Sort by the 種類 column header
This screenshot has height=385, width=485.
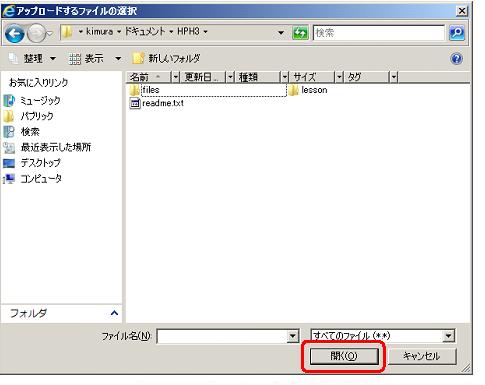click(x=257, y=77)
